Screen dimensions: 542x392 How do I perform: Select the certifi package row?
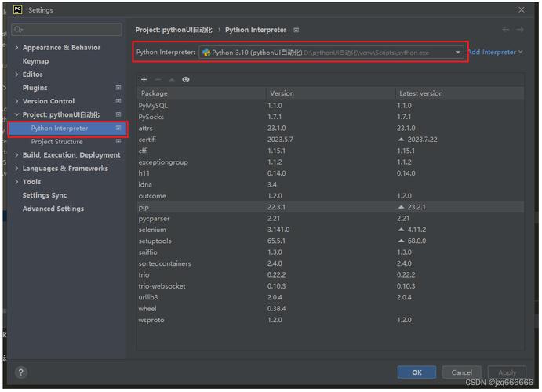coord(330,140)
